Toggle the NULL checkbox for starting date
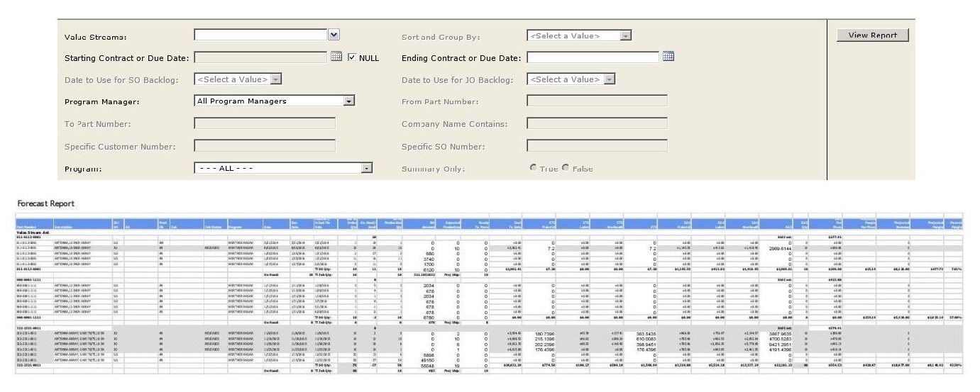Image resolution: width=980 pixels, height=392 pixels. (x=352, y=57)
